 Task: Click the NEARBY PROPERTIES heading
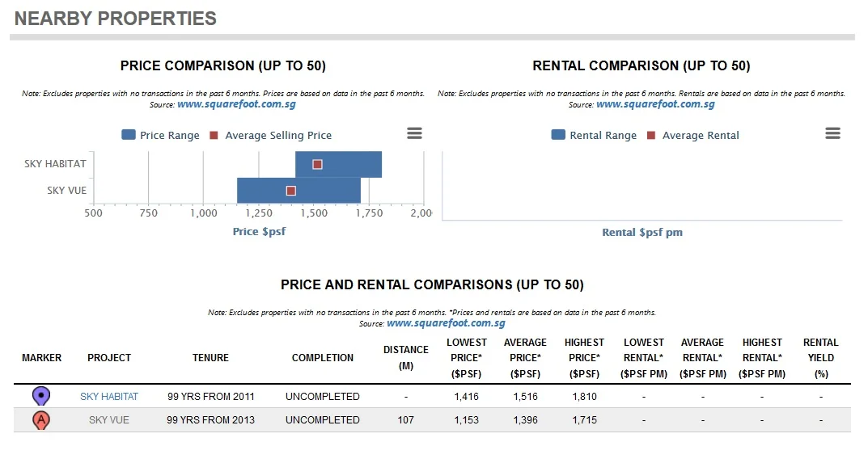pyautogui.click(x=115, y=19)
